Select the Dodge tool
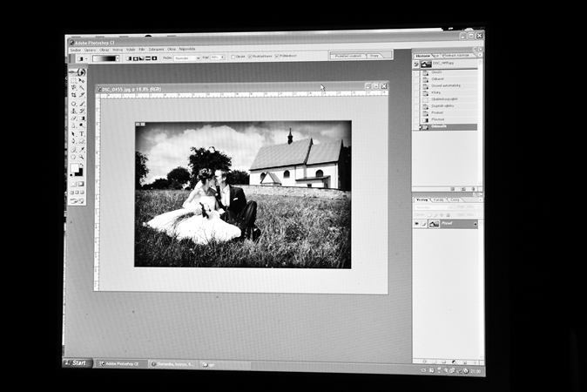 [x=82, y=125]
